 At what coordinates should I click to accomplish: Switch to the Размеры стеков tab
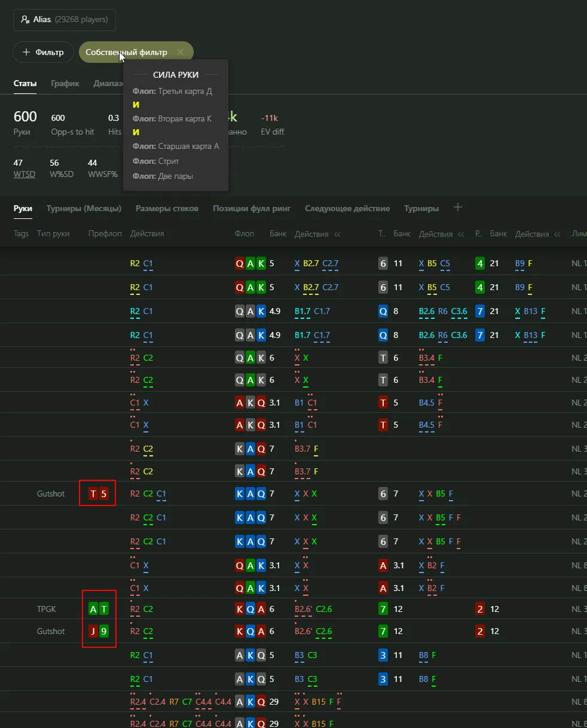pos(167,209)
